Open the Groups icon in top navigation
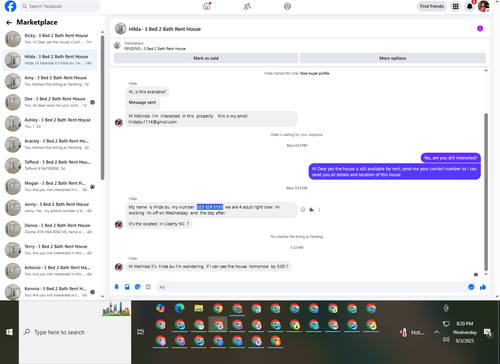This screenshot has height=364, width=500. [x=287, y=6]
